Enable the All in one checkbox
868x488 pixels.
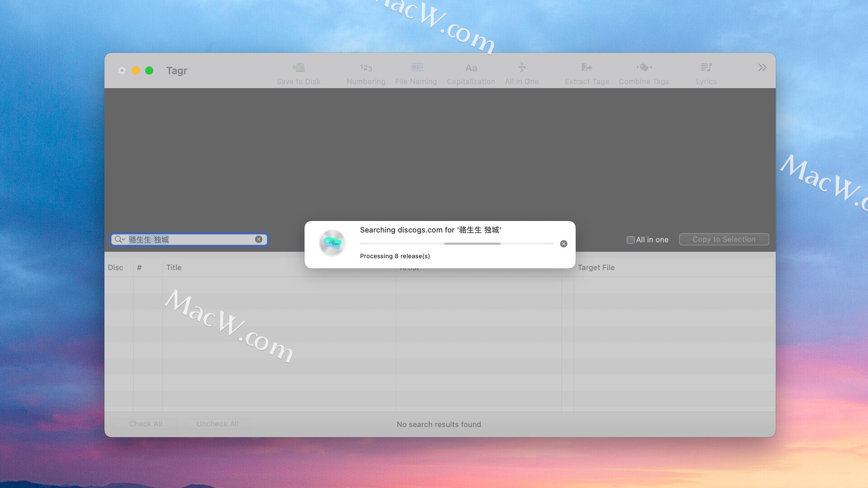tap(630, 239)
